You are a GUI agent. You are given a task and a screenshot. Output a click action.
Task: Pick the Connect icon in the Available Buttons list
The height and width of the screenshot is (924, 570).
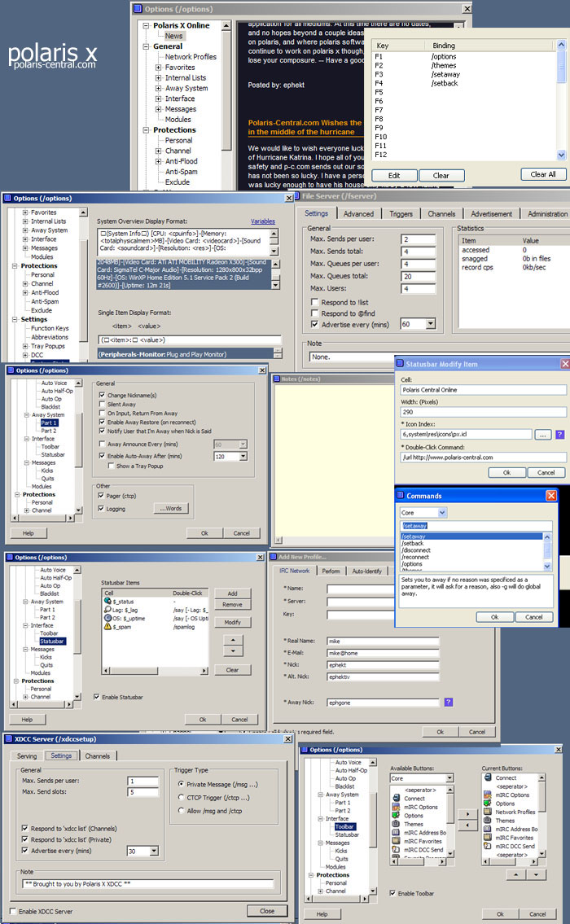[397, 799]
